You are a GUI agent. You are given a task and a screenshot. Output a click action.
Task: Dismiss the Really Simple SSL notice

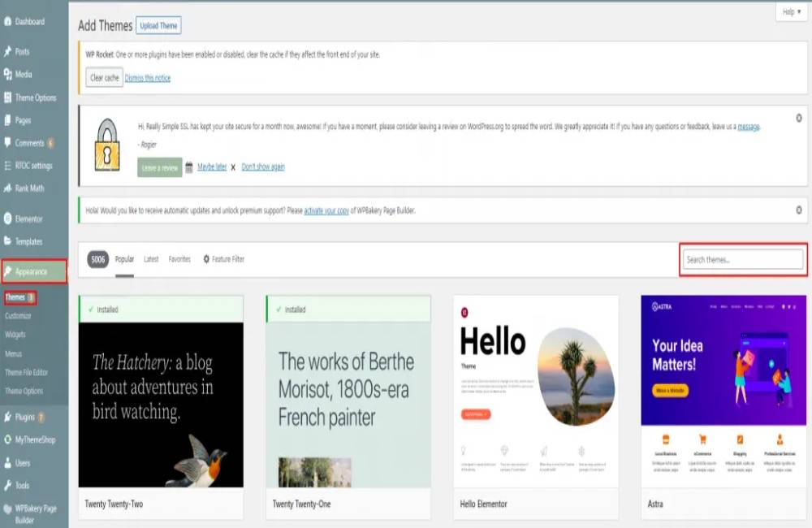pos(799,118)
